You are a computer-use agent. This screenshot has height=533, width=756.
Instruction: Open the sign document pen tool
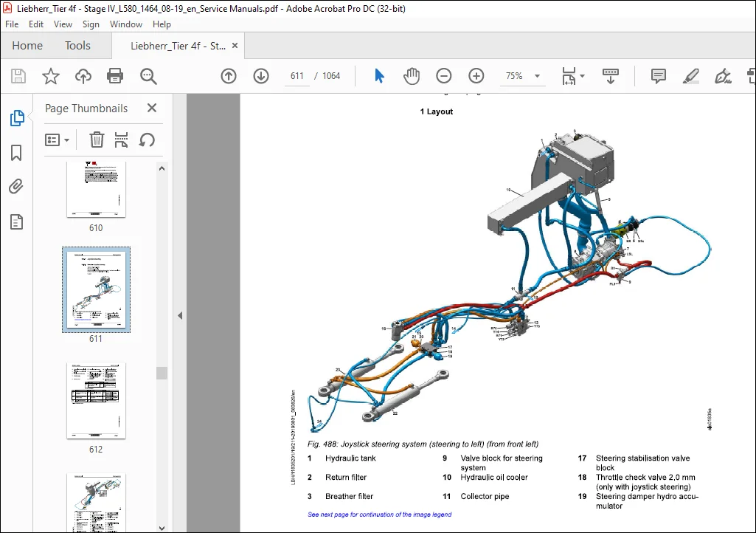pos(723,76)
